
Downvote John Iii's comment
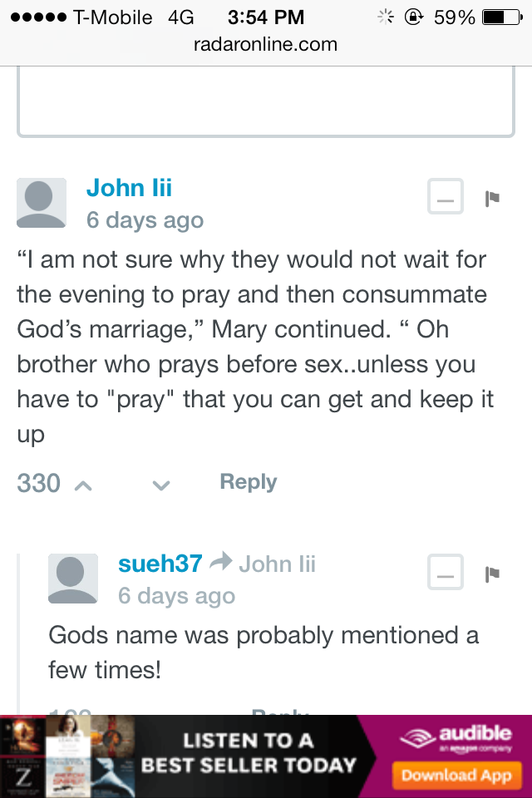[161, 485]
